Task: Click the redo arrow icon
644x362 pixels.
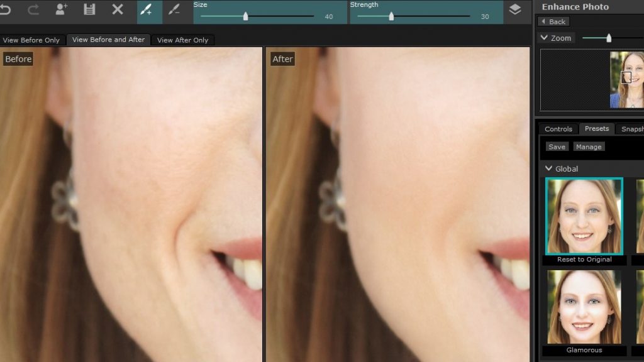Action: (34, 9)
